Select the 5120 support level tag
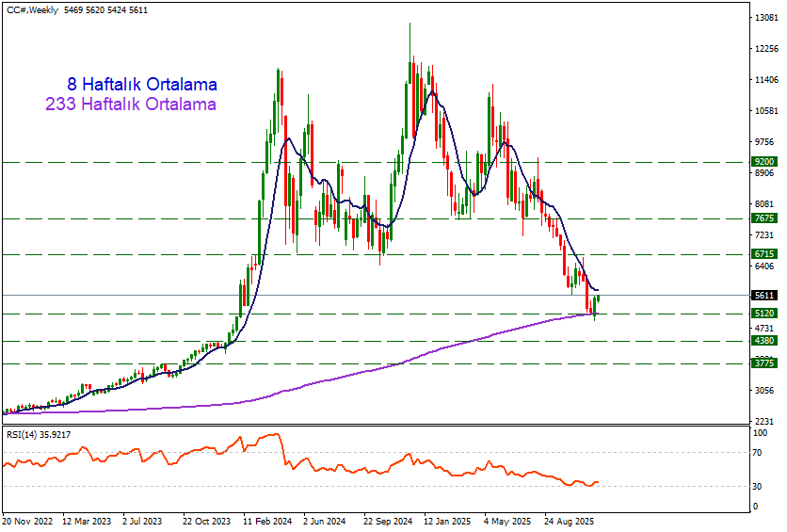Screen dimensions: 787x532 [763, 314]
